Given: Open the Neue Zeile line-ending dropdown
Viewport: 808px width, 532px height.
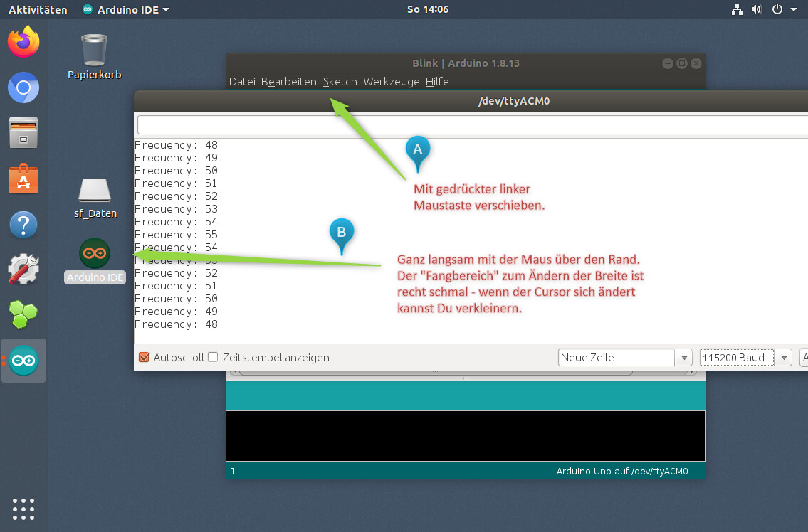Looking at the screenshot, I should (683, 357).
